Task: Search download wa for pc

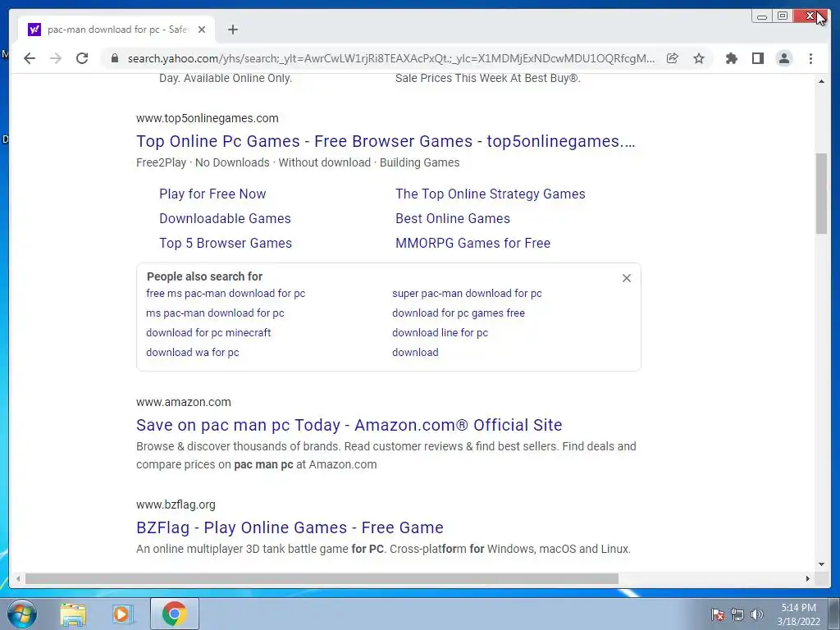Action: (x=192, y=353)
